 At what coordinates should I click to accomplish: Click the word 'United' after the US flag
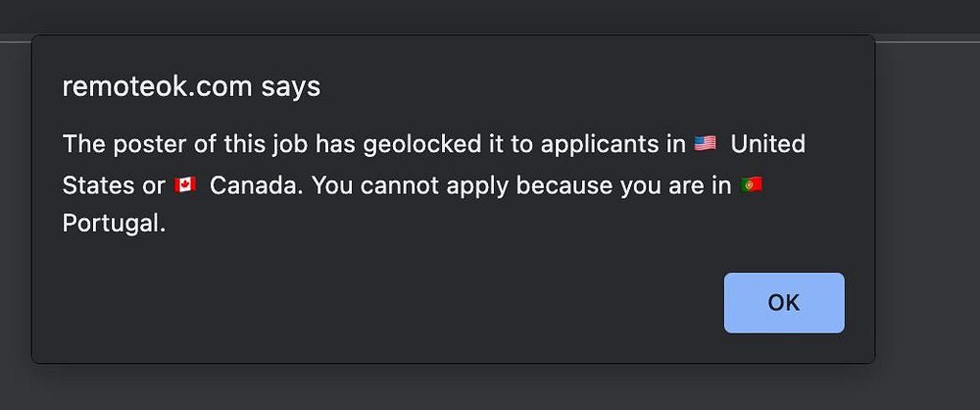(767, 144)
